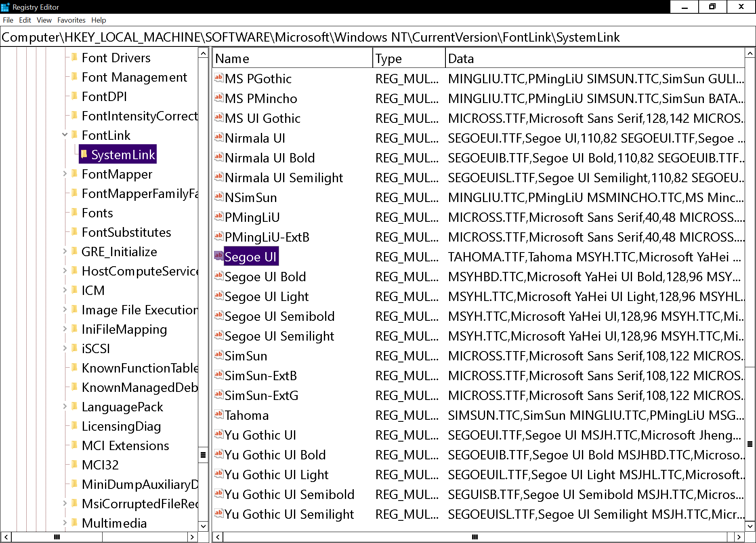Click the folder icon of Multimedia key
The image size is (756, 543).
(74, 522)
